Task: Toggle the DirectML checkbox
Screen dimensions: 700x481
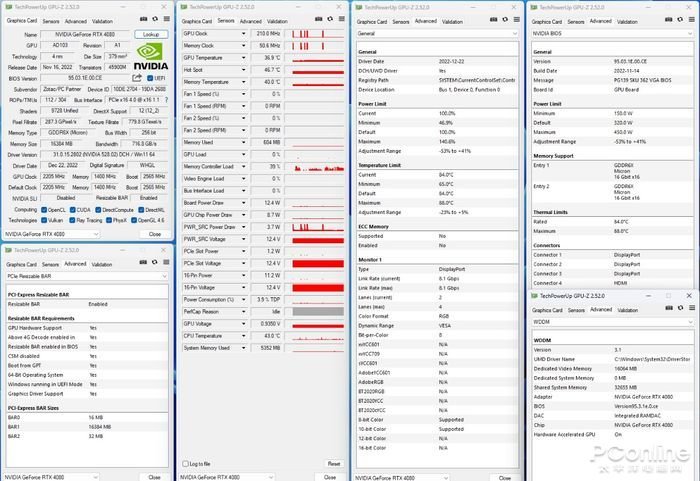Action: click(x=141, y=210)
